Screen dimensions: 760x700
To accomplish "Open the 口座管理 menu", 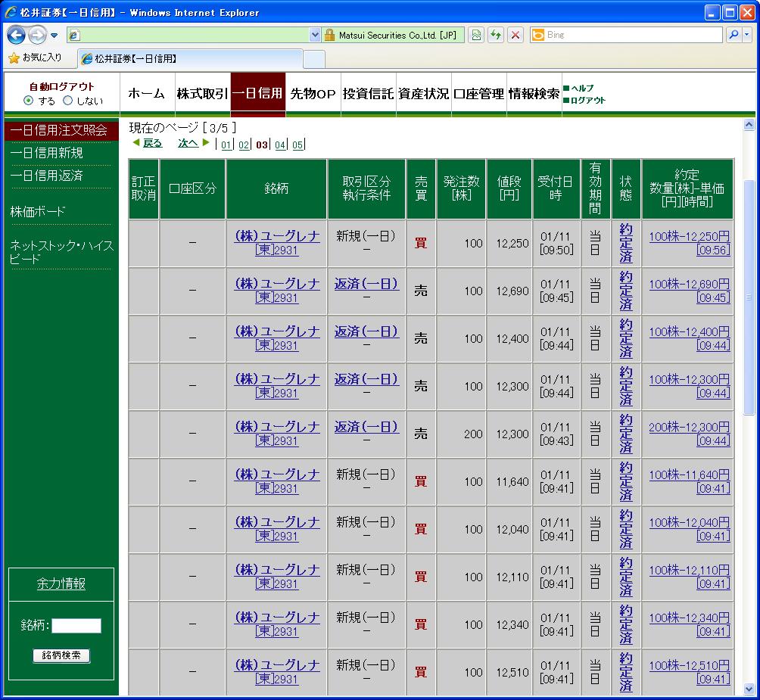I will (479, 94).
